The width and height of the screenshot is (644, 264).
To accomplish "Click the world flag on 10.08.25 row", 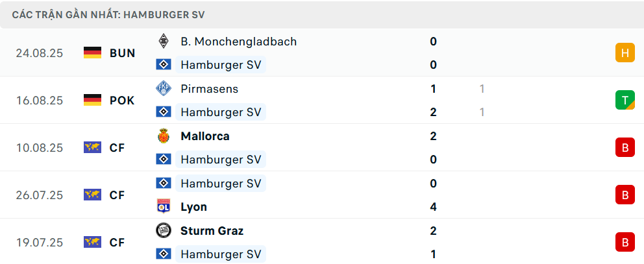I will click(x=93, y=148).
